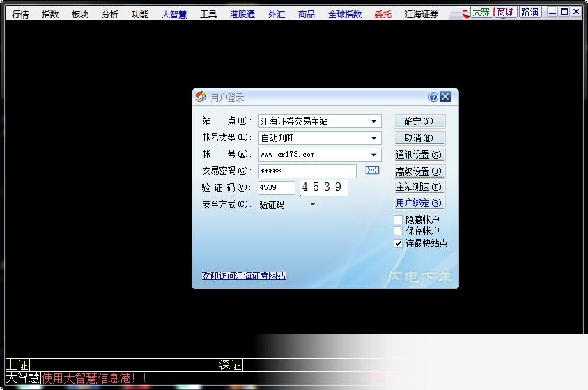The image size is (588, 390).
Task: Select the 外汇 menu item
Action: point(277,14)
